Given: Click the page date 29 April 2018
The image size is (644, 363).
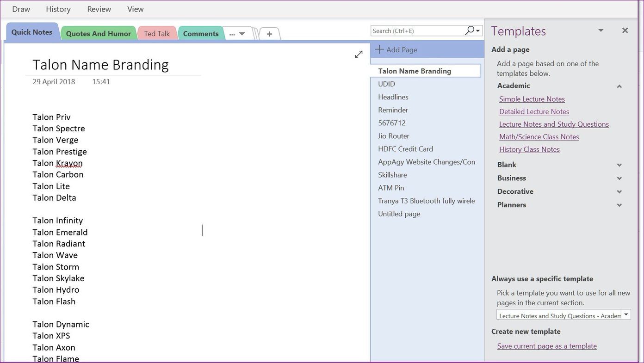Looking at the screenshot, I should 54,81.
